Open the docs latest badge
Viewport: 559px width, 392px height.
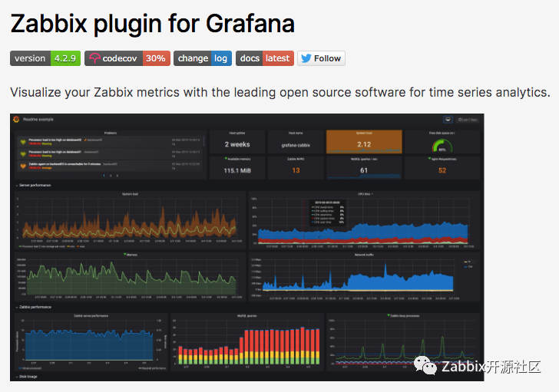tap(265, 58)
